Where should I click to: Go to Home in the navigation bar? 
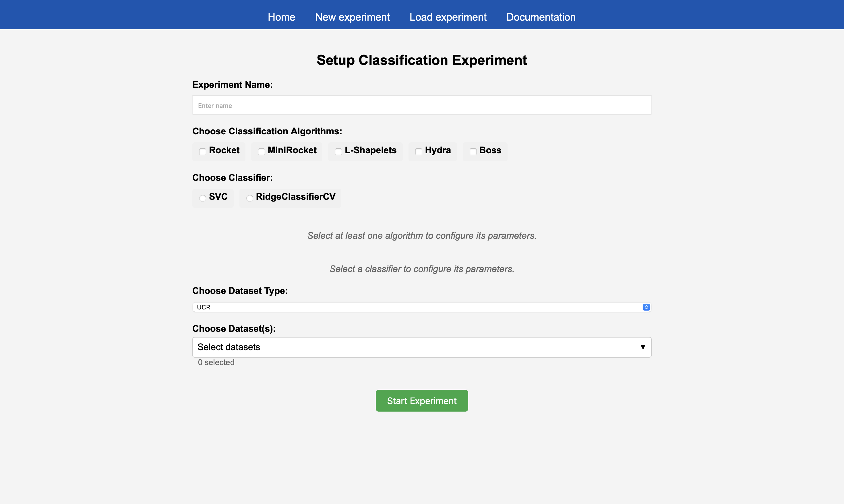point(281,17)
